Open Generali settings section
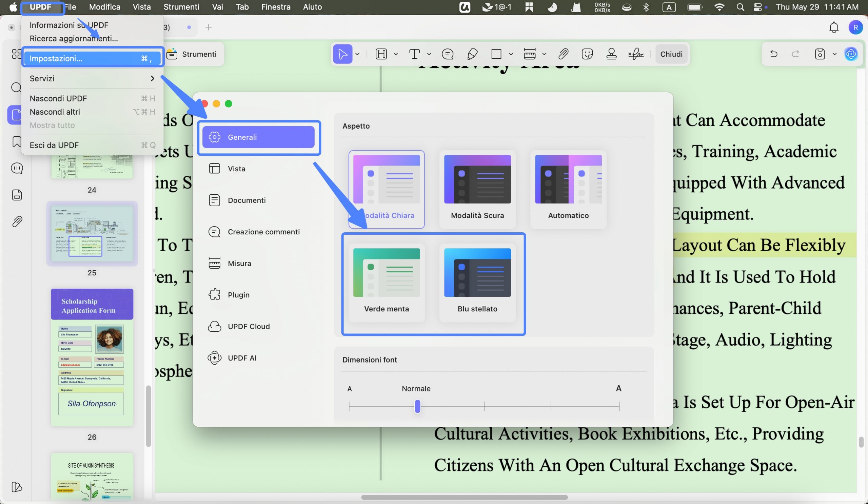 pos(258,137)
